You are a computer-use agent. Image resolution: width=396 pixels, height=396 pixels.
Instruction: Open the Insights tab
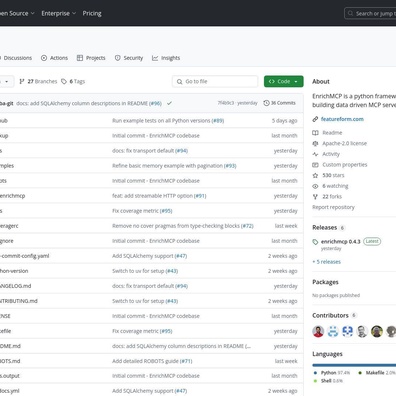click(x=166, y=58)
